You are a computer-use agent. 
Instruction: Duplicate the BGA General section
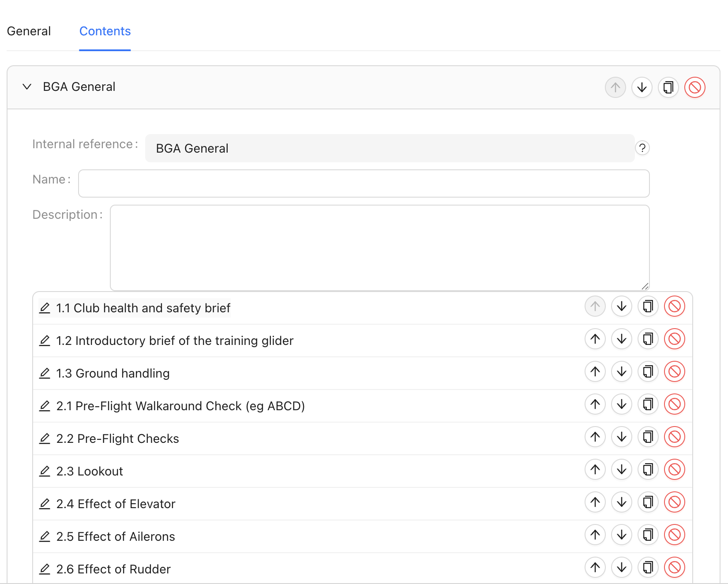coord(668,87)
